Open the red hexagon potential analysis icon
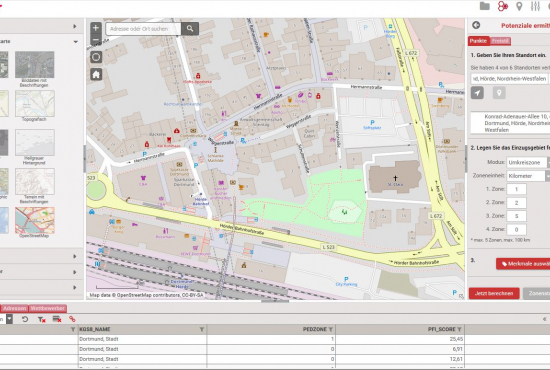Screen dimensions: 550x370 point(503,6)
